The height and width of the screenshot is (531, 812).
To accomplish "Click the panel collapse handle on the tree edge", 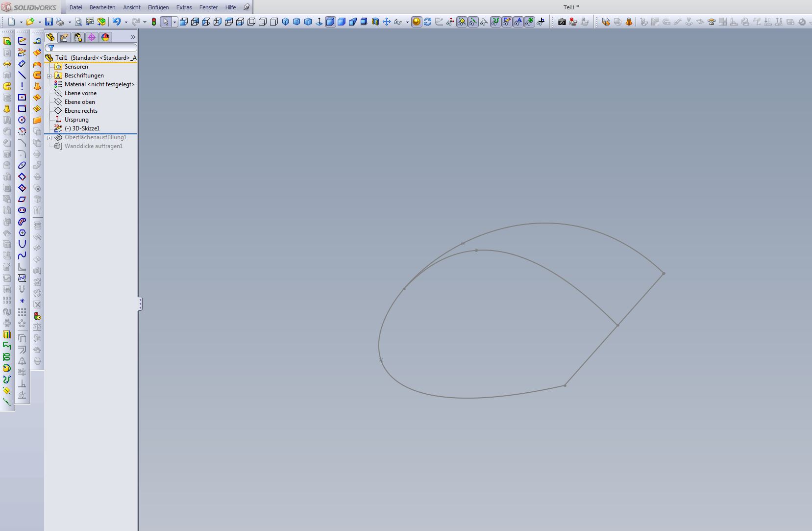I will click(140, 304).
